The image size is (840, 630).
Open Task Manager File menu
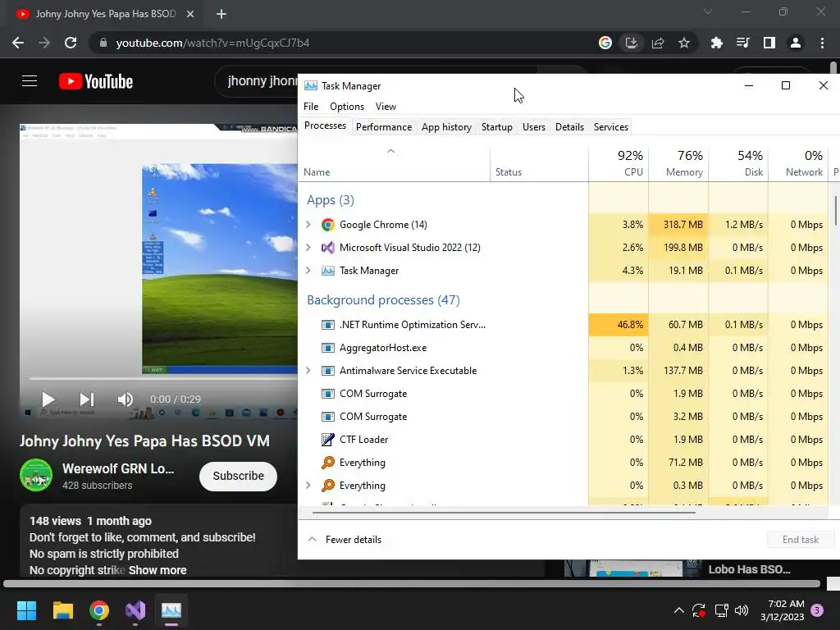(x=311, y=107)
